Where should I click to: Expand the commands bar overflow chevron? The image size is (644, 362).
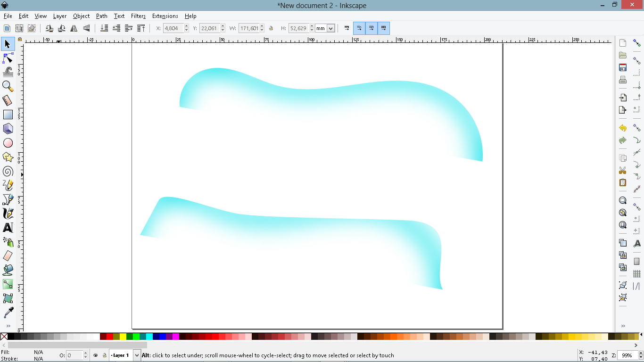click(623, 326)
